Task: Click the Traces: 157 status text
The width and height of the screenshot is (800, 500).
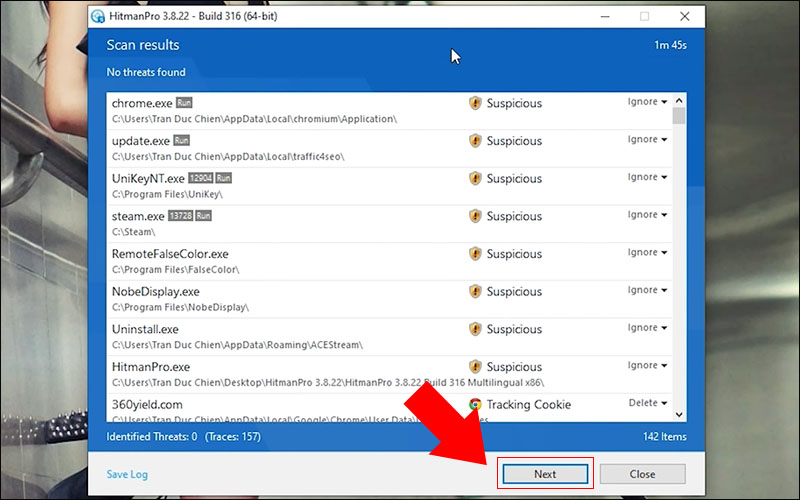Action: click(x=233, y=437)
